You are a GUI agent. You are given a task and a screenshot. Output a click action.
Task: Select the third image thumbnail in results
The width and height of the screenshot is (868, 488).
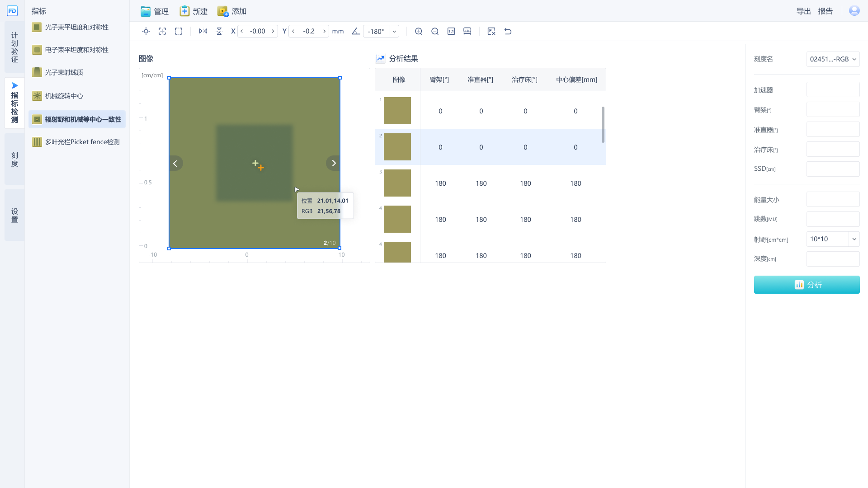point(397,183)
